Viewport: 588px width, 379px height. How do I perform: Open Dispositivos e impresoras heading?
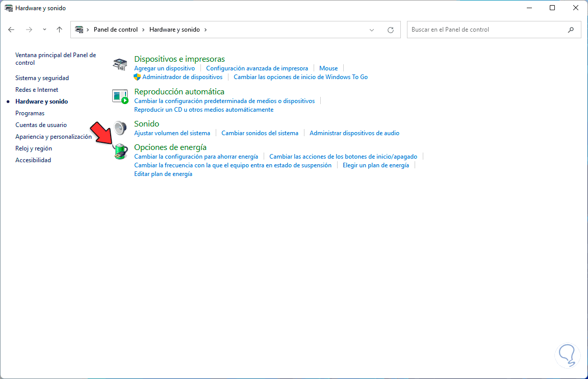pyautogui.click(x=179, y=59)
